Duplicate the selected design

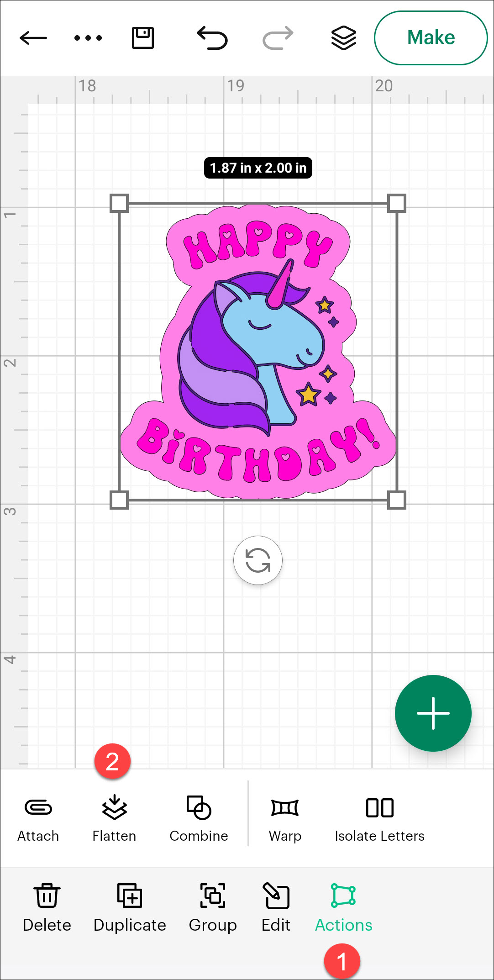(x=130, y=907)
